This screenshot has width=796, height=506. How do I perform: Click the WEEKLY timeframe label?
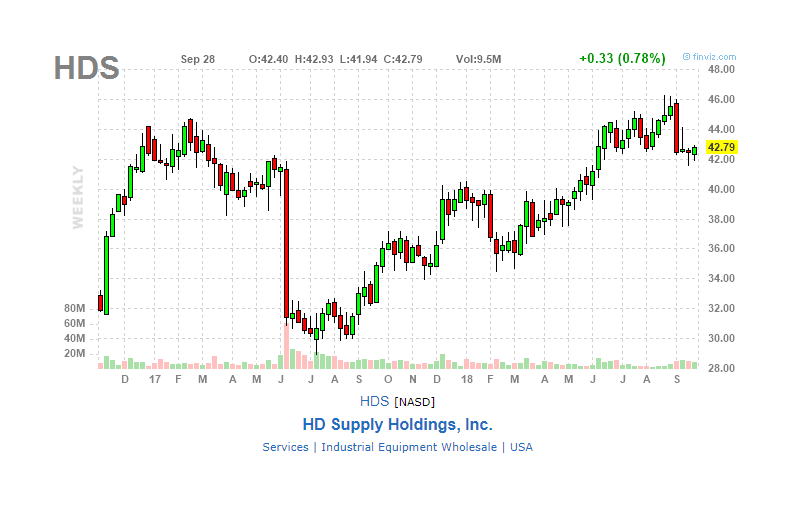click(x=78, y=197)
